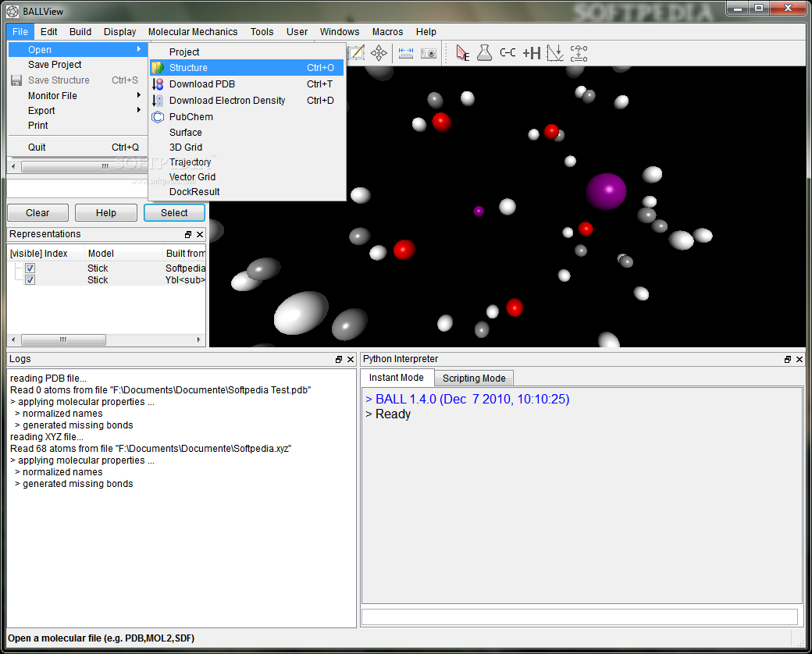Click the Help button beside Clear

coord(106,213)
